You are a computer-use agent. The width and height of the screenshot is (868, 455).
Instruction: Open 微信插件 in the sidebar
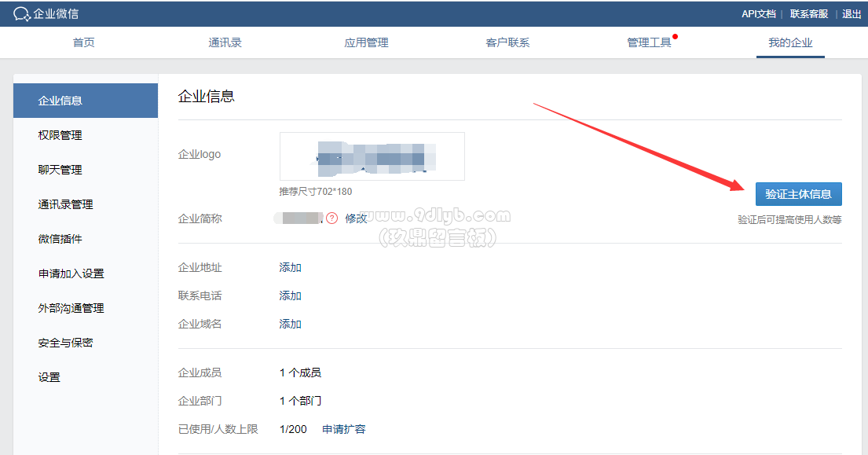pos(60,239)
